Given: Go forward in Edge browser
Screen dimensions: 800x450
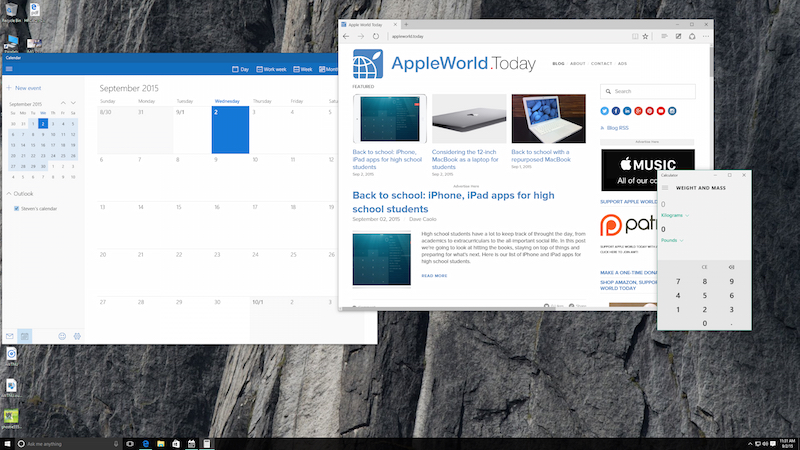Looking at the screenshot, I should [361, 36].
